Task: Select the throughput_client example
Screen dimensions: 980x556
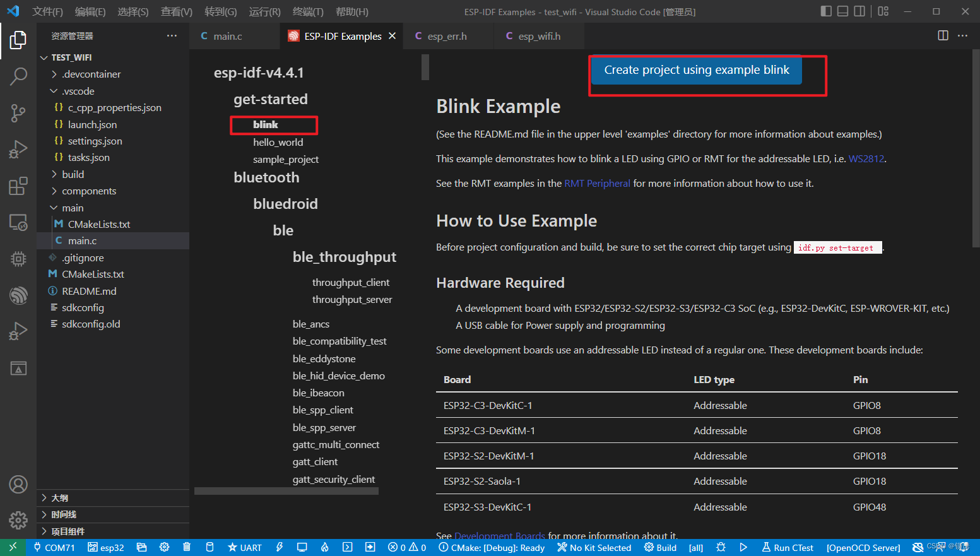Action: coord(351,283)
